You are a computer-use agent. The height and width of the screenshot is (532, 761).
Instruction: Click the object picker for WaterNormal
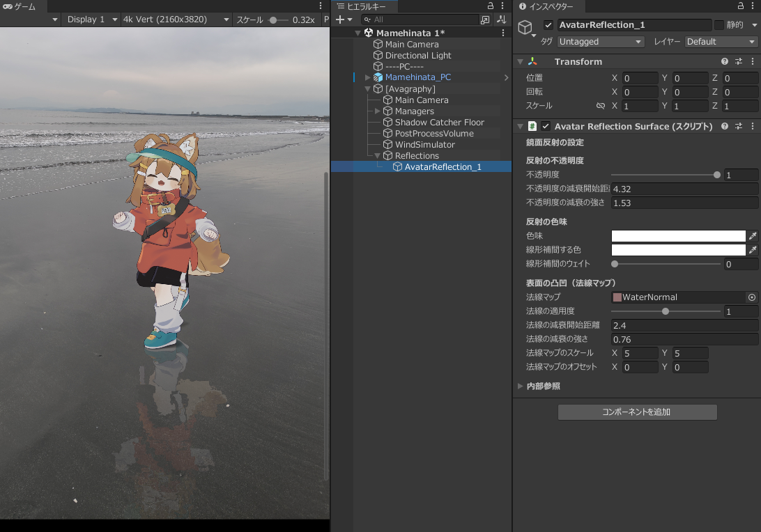(752, 297)
